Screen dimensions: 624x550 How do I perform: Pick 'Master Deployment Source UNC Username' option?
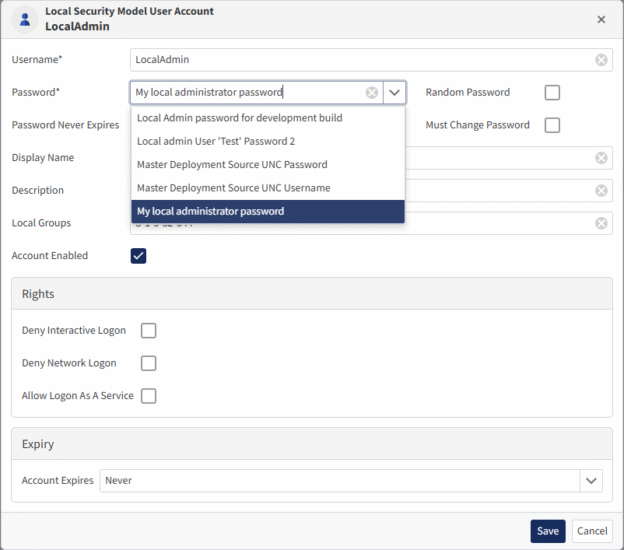tap(268, 188)
